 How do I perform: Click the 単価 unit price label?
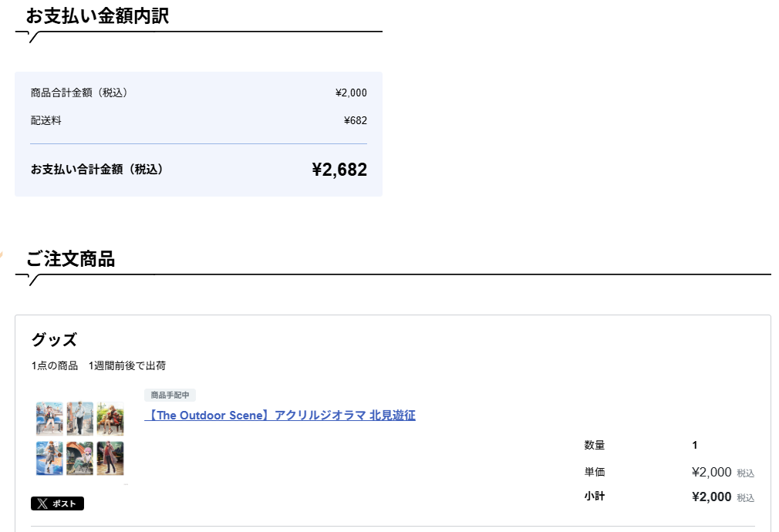coord(595,472)
